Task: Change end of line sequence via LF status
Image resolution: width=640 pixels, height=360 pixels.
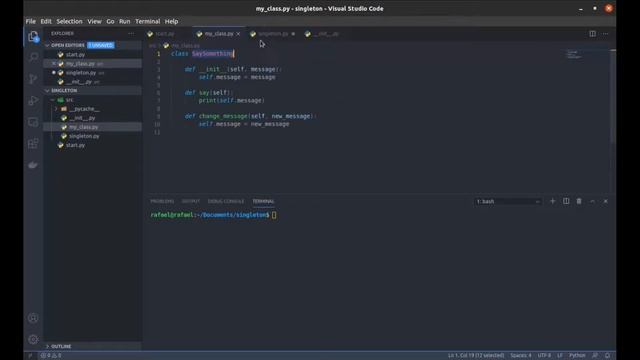Action: tap(560, 356)
